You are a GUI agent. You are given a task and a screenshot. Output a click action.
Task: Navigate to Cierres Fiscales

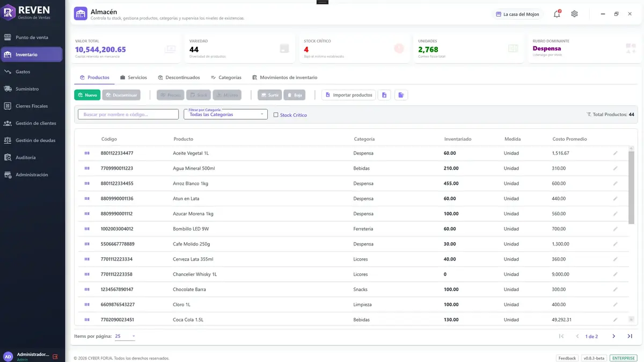tap(32, 106)
